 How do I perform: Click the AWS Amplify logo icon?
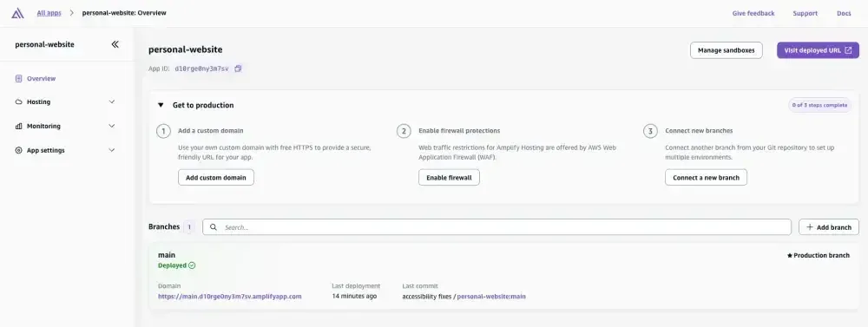coord(17,13)
